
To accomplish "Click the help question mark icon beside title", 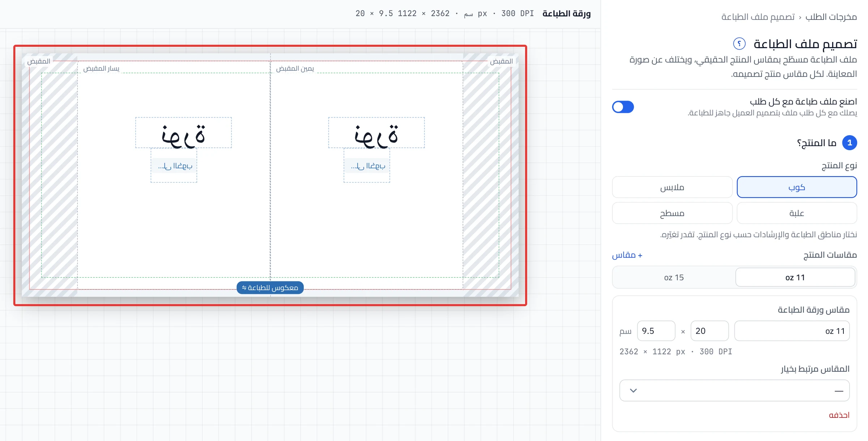I will pyautogui.click(x=739, y=44).
